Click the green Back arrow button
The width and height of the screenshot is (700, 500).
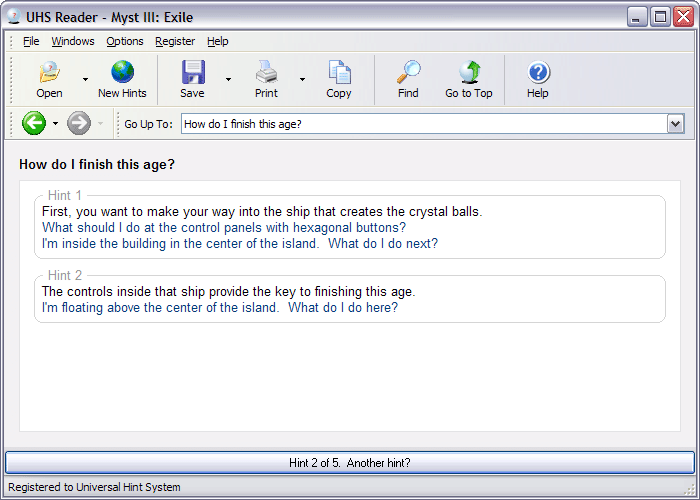click(x=34, y=123)
